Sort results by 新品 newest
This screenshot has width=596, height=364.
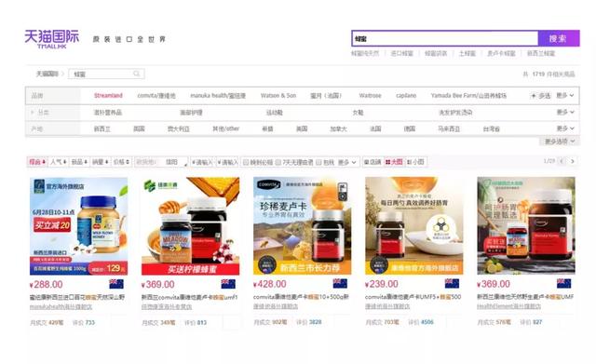(x=79, y=162)
